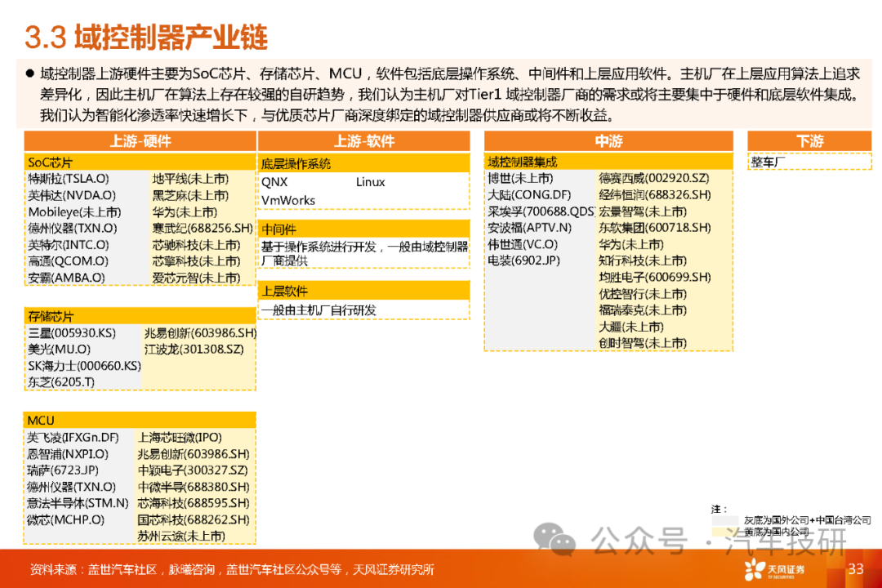This screenshot has height=588, width=882.
Task: Click "恩智浦(NXPI.O)" entry
Action: [x=68, y=454]
